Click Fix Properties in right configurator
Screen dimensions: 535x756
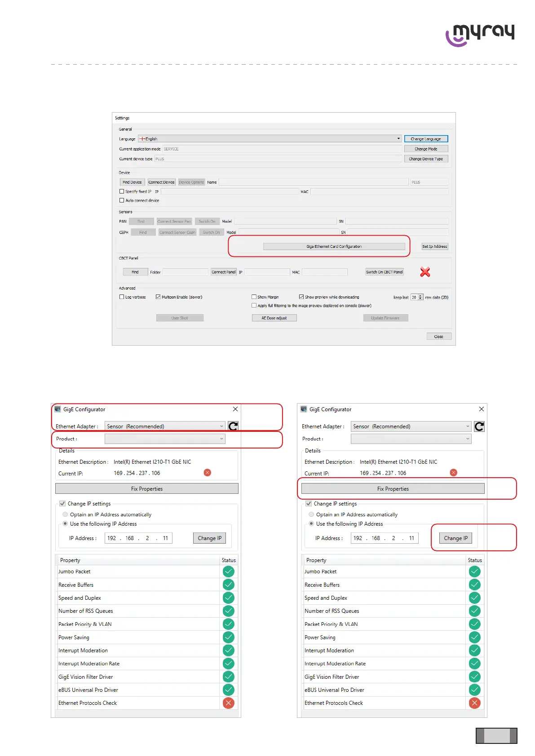click(x=393, y=488)
